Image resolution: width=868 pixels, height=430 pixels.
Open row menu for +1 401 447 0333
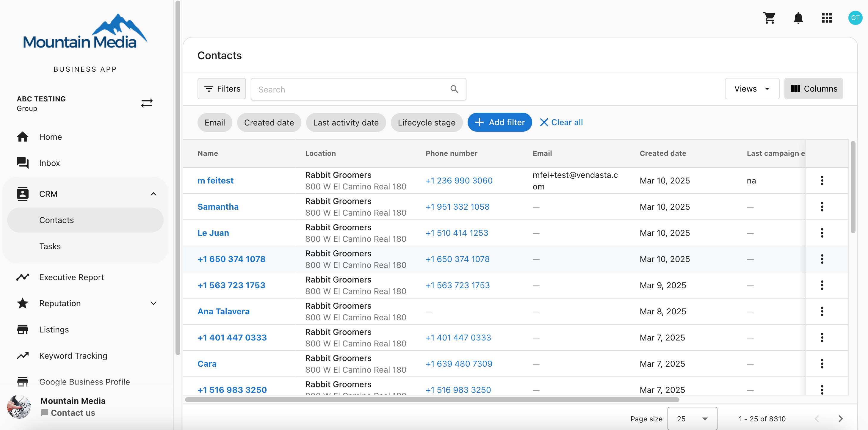[x=822, y=338]
